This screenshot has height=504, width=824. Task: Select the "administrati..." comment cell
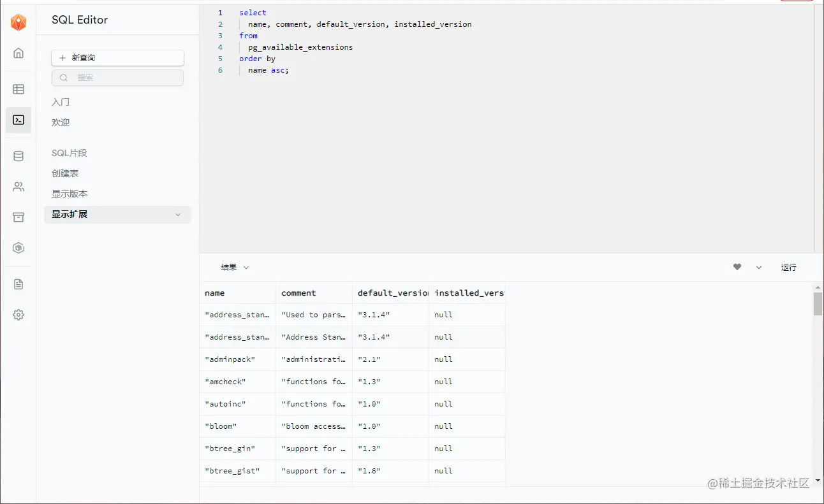314,359
